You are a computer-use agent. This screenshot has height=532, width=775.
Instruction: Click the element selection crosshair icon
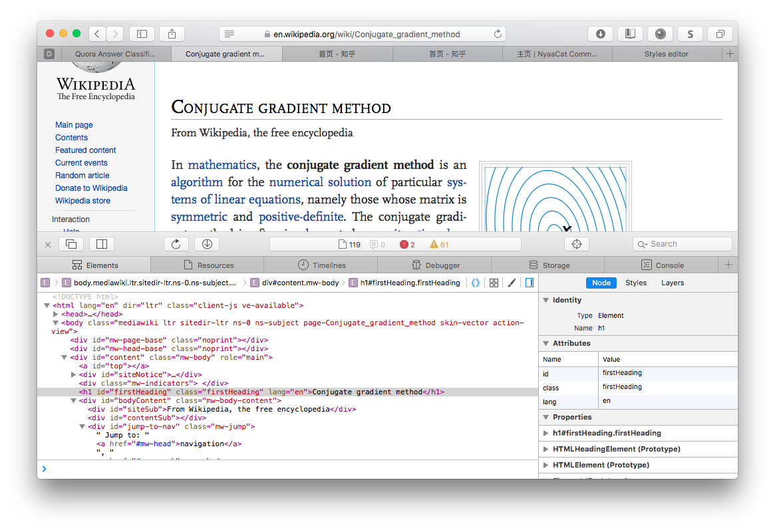click(577, 244)
